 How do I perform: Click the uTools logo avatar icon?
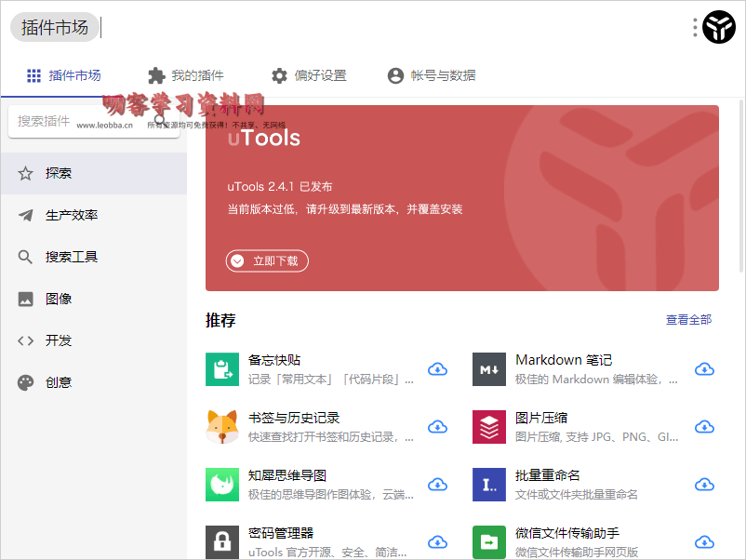click(718, 28)
